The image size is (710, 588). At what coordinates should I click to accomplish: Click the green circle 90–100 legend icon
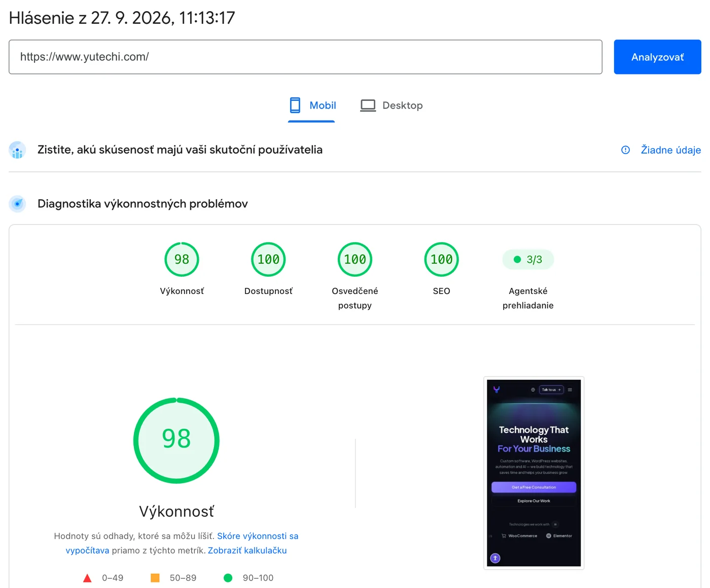(228, 578)
